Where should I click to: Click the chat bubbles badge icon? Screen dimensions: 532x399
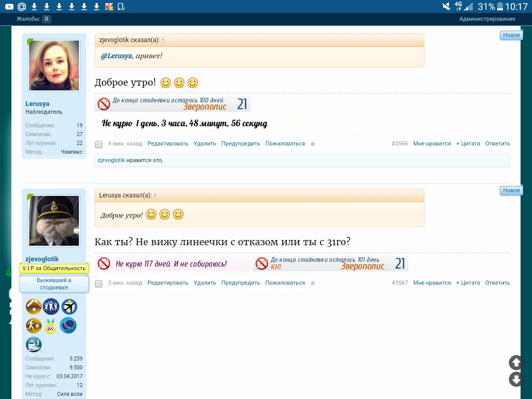(x=68, y=325)
